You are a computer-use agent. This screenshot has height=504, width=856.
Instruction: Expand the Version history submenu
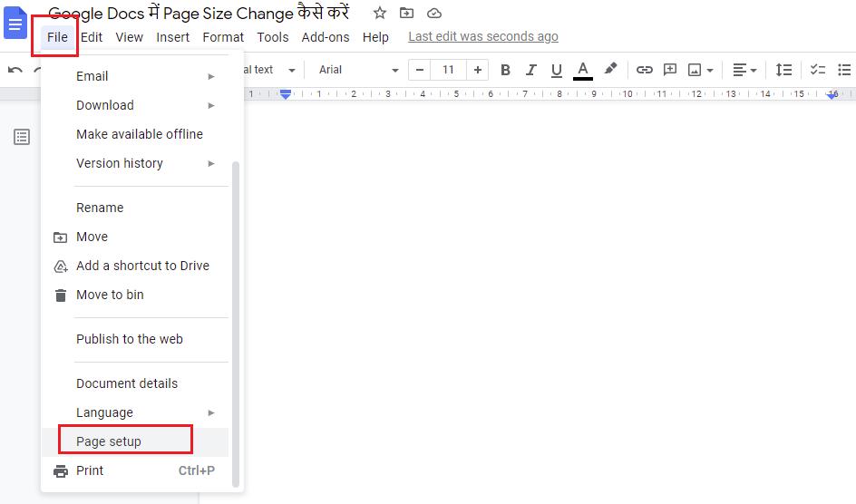pyautogui.click(x=137, y=163)
